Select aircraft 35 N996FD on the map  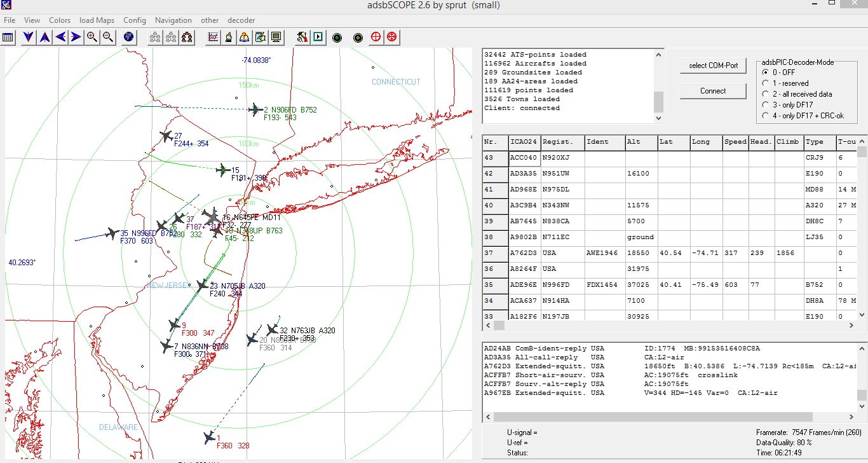[112, 233]
